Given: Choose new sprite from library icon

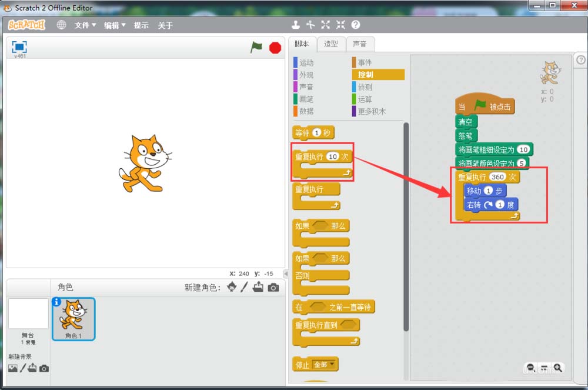Looking at the screenshot, I should [x=232, y=287].
